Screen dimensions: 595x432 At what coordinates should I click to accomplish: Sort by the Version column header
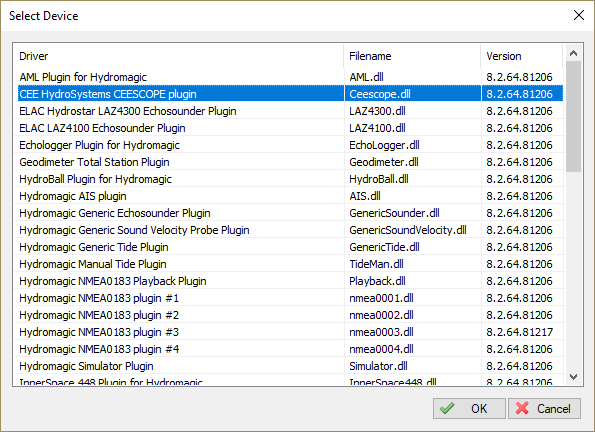coord(521,56)
